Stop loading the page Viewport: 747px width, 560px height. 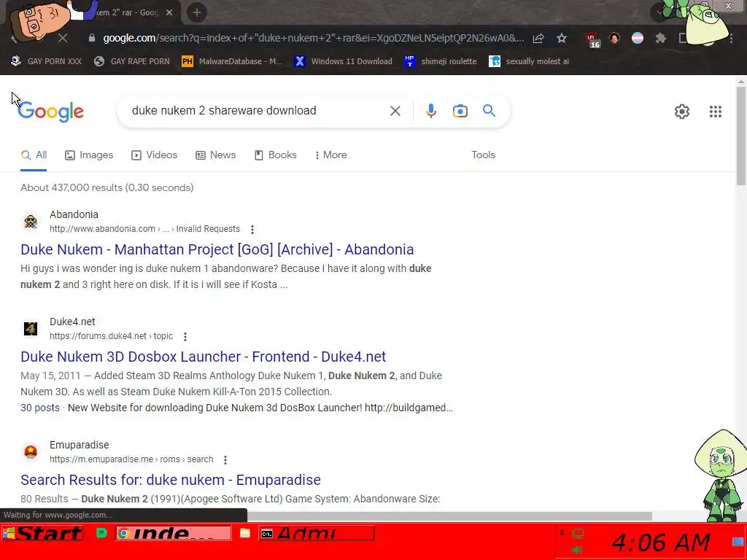tap(63, 38)
